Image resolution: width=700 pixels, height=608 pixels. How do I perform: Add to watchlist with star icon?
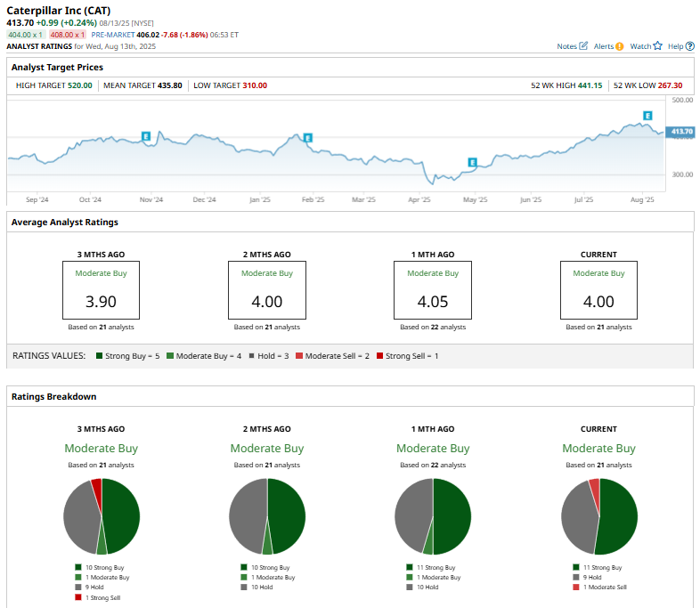pos(657,45)
